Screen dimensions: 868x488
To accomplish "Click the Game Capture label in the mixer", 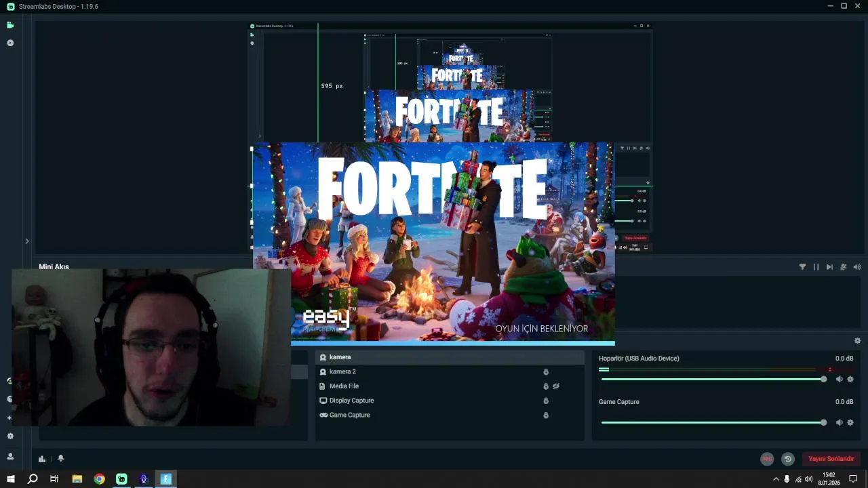I will 619,402.
